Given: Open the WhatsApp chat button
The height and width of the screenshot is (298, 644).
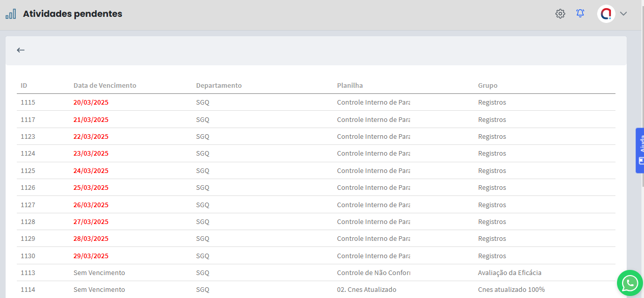Looking at the screenshot, I should coord(630,283).
